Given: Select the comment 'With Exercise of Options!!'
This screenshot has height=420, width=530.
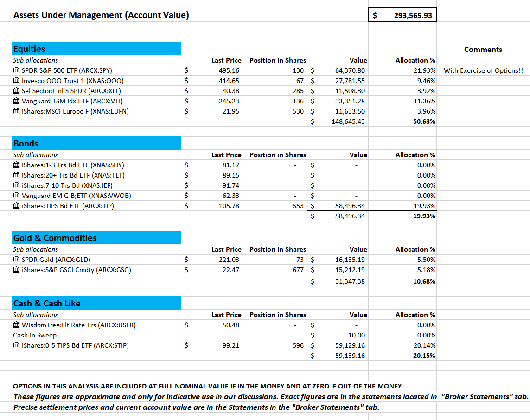Looking at the screenshot, I should point(483,70).
